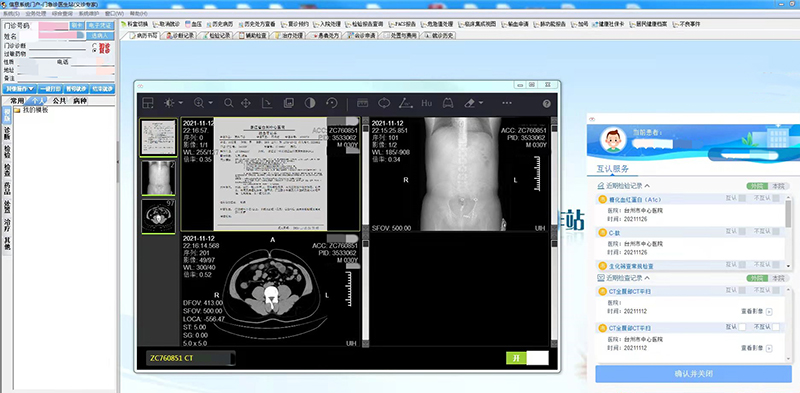
Task: Open the viewer layout grid tool
Action: click(x=148, y=103)
